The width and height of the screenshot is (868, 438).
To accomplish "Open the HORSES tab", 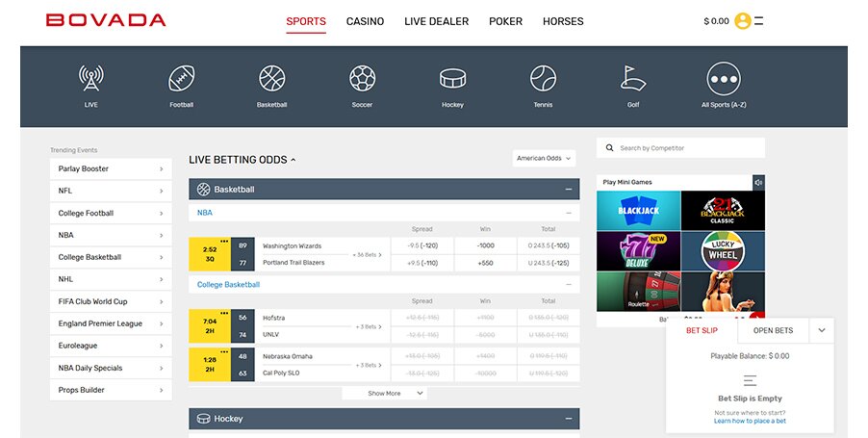I will 563,21.
